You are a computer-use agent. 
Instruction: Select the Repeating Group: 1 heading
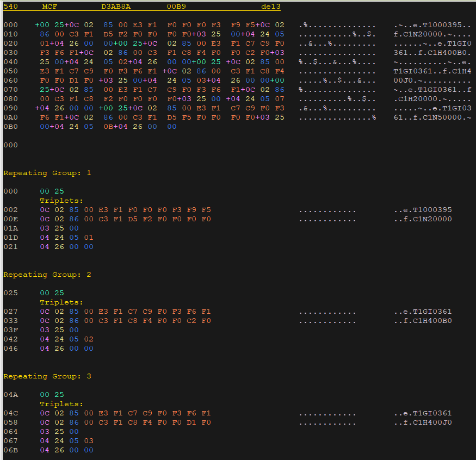(x=47, y=173)
